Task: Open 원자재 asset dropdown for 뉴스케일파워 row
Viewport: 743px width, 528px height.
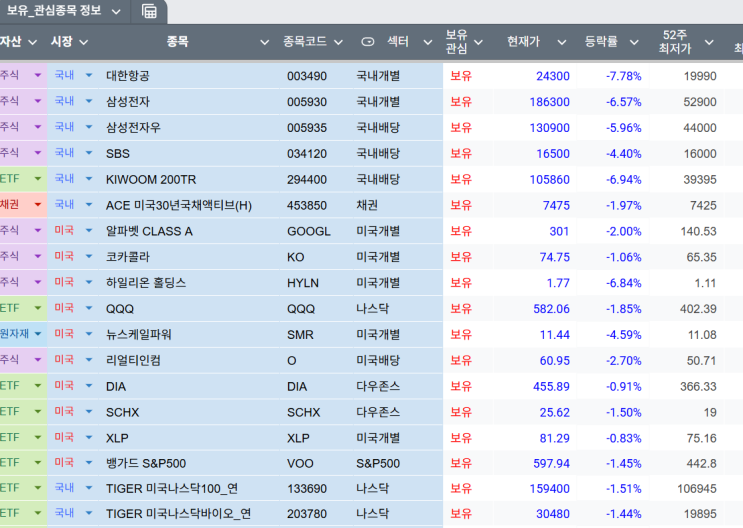Action: coord(38,334)
